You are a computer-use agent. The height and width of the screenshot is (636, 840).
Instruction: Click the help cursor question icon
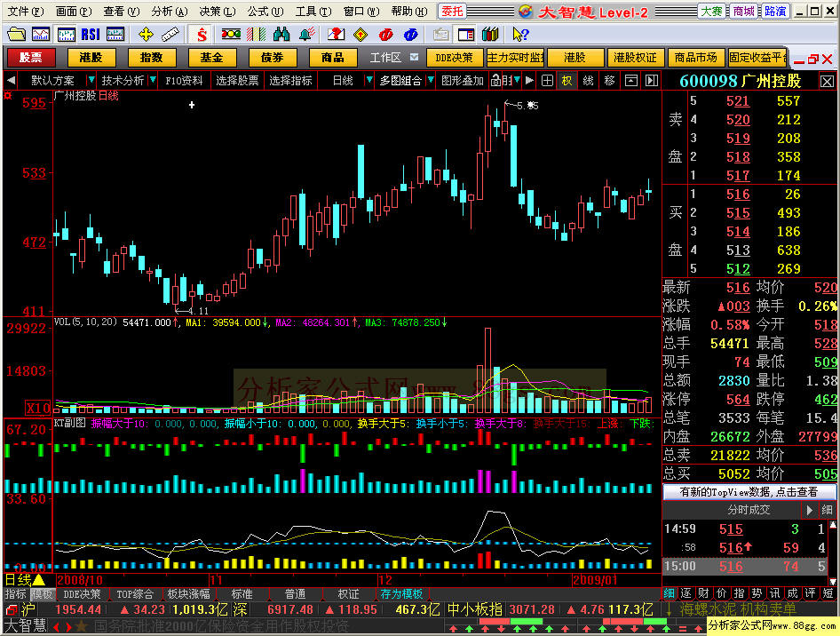pyautogui.click(x=520, y=35)
